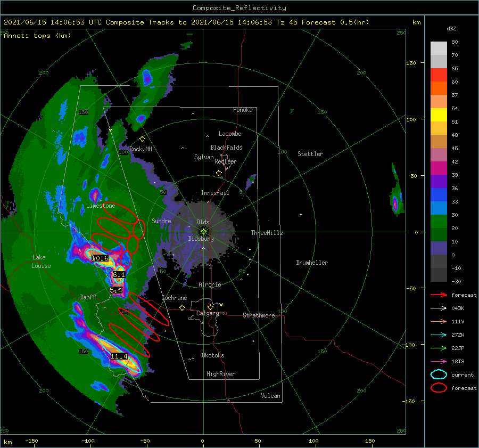Click the yellow diamond marker above Calgary
479x448 pixels.
pos(210,307)
